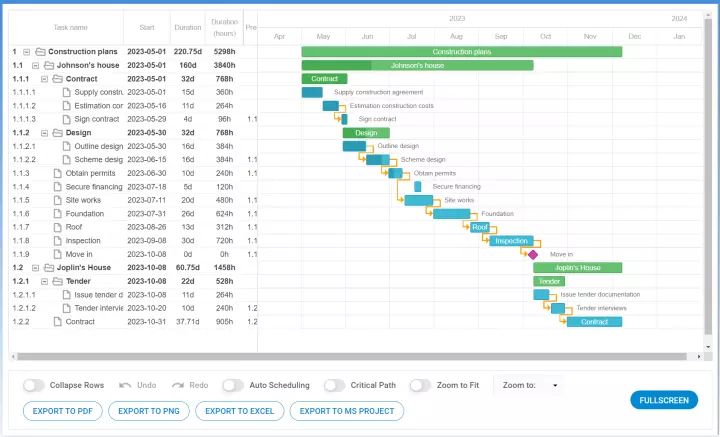This screenshot has height=437, width=720.
Task: Export the chart to PDF
Action: [62, 411]
